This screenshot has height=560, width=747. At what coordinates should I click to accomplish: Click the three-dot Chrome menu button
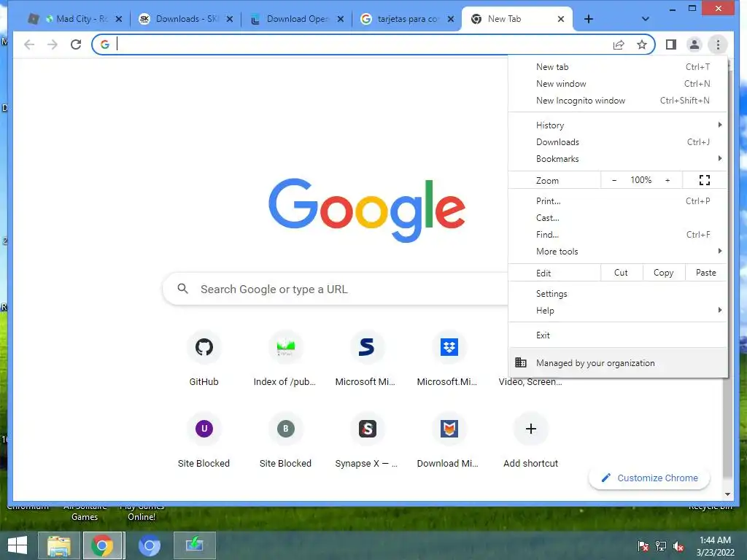click(x=718, y=44)
